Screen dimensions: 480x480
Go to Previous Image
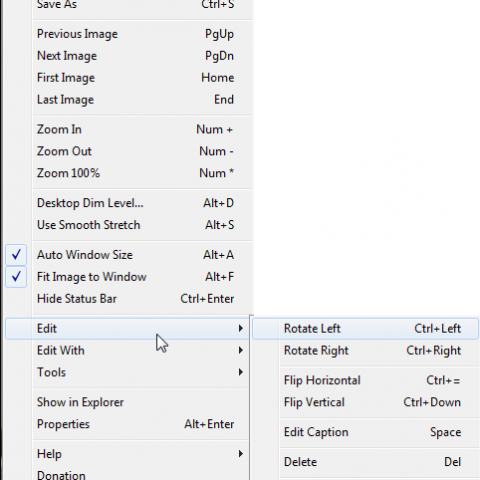(127, 34)
